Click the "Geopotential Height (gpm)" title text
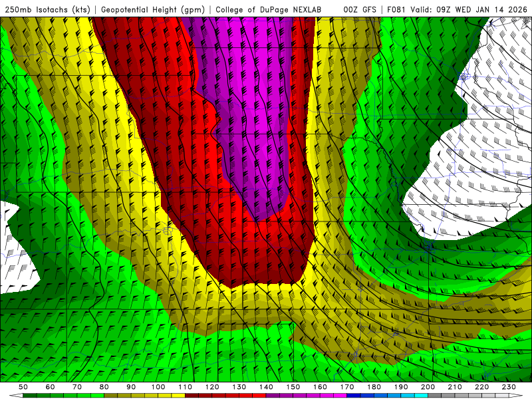 pos(153,9)
